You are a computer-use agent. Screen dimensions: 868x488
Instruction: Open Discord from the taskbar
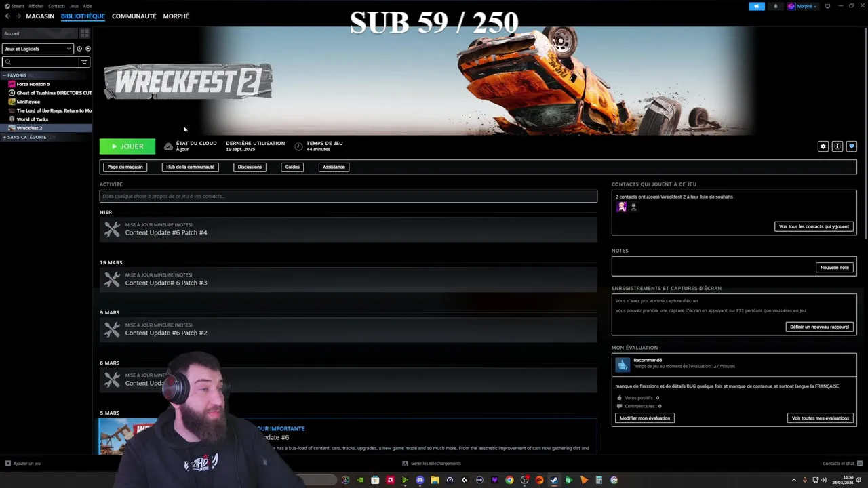click(x=420, y=481)
